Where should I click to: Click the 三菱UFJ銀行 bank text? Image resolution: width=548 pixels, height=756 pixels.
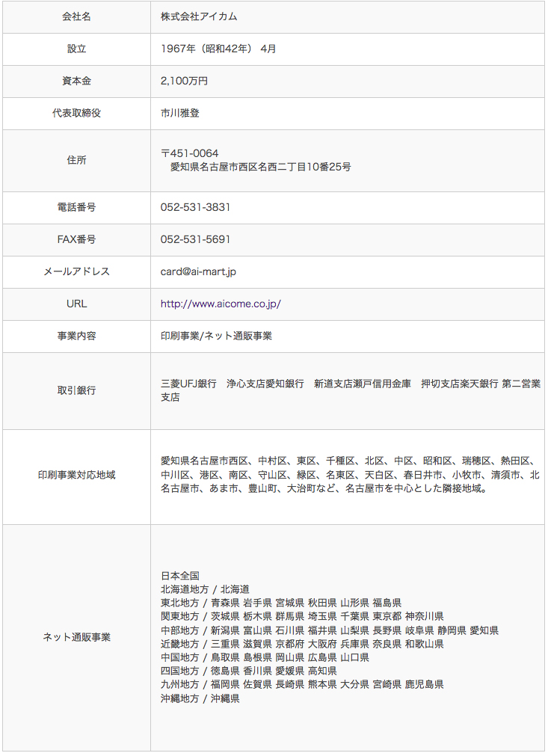coord(188,384)
